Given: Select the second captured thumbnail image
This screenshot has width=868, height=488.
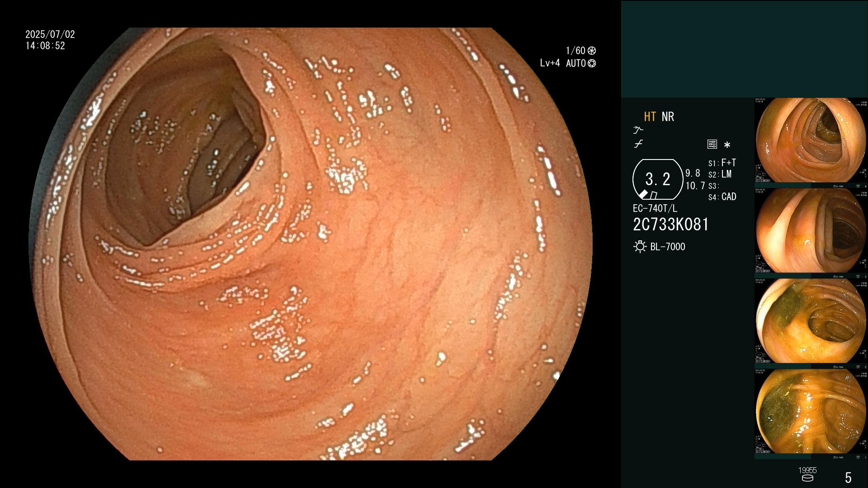Looking at the screenshot, I should click(x=811, y=231).
